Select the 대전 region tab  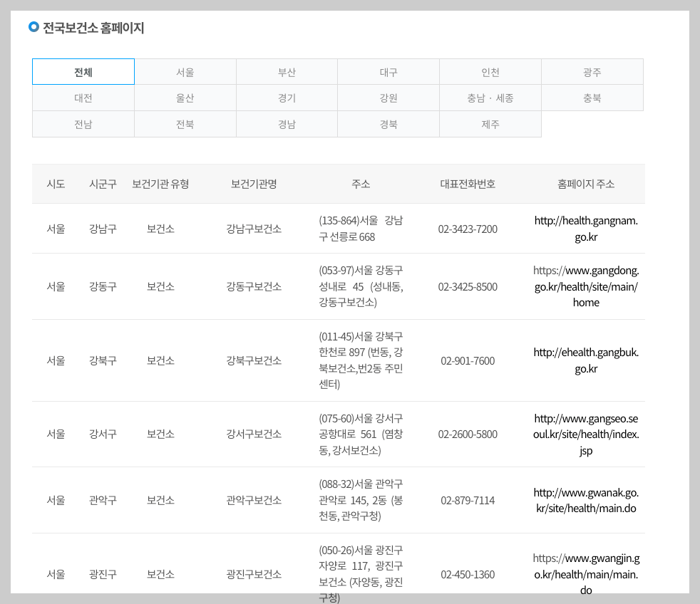pos(83,98)
